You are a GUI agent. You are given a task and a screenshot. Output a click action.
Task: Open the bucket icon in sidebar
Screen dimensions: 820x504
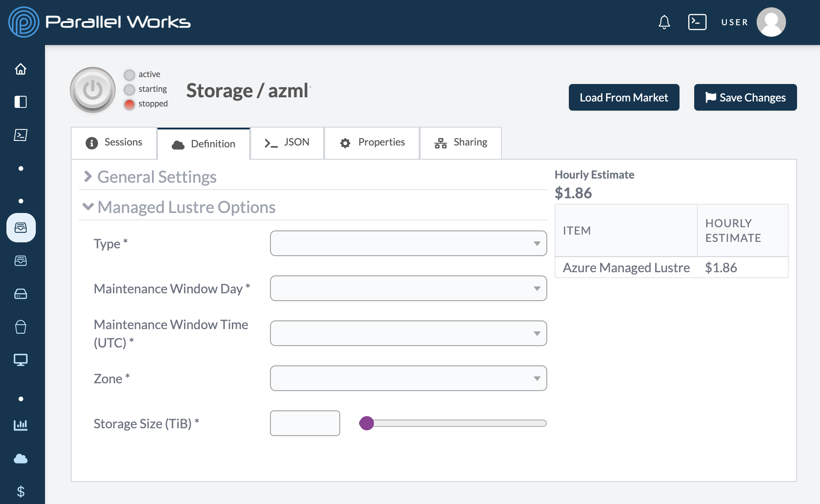point(21,327)
